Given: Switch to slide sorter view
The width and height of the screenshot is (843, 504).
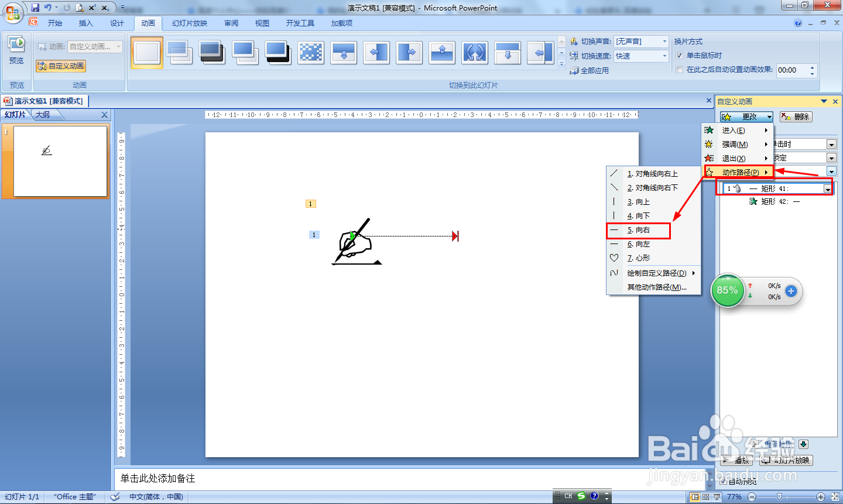Looking at the screenshot, I should click(706, 497).
